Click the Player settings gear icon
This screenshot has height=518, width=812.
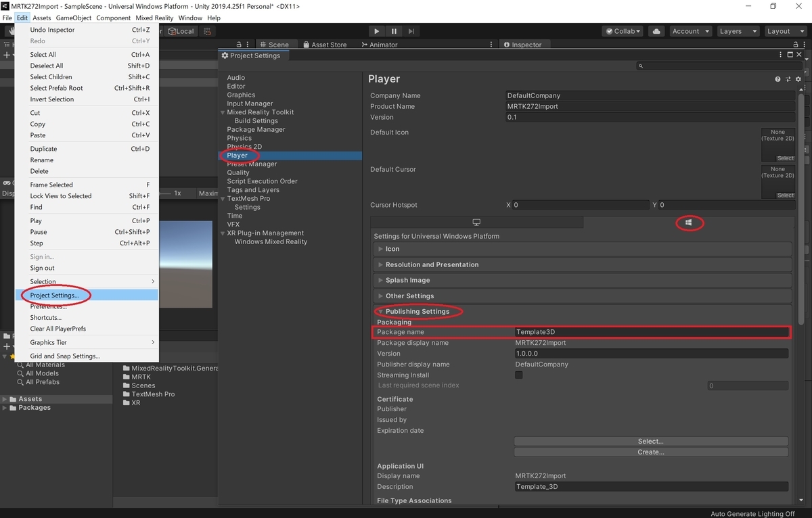coord(798,79)
